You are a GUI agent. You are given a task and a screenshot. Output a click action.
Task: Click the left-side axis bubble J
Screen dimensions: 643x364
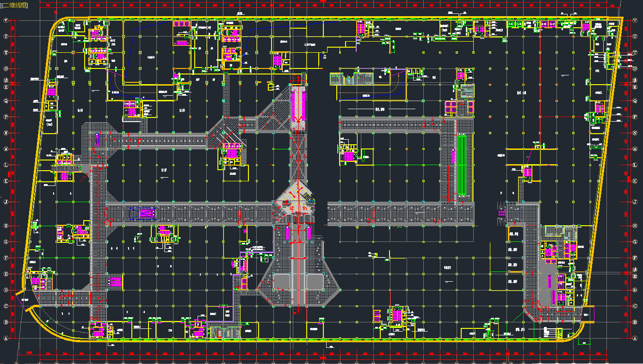pyautogui.click(x=6, y=202)
